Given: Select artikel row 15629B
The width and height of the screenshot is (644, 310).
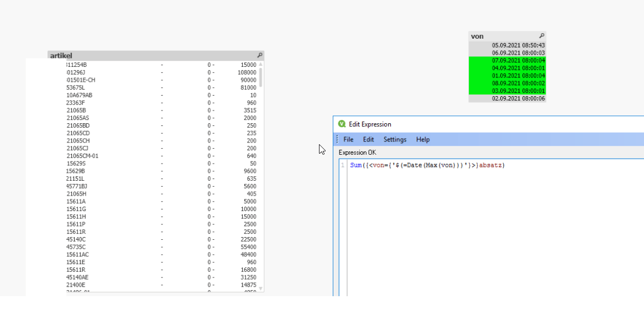Looking at the screenshot, I should 161,171.
